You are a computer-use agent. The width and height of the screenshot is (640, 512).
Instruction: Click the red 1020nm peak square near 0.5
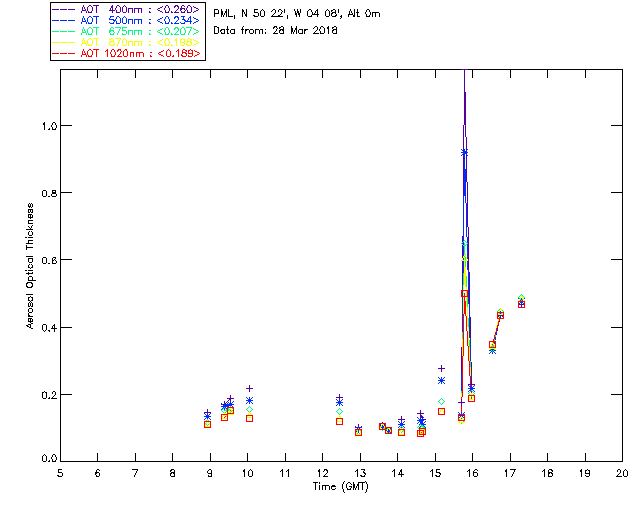pyautogui.click(x=464, y=294)
